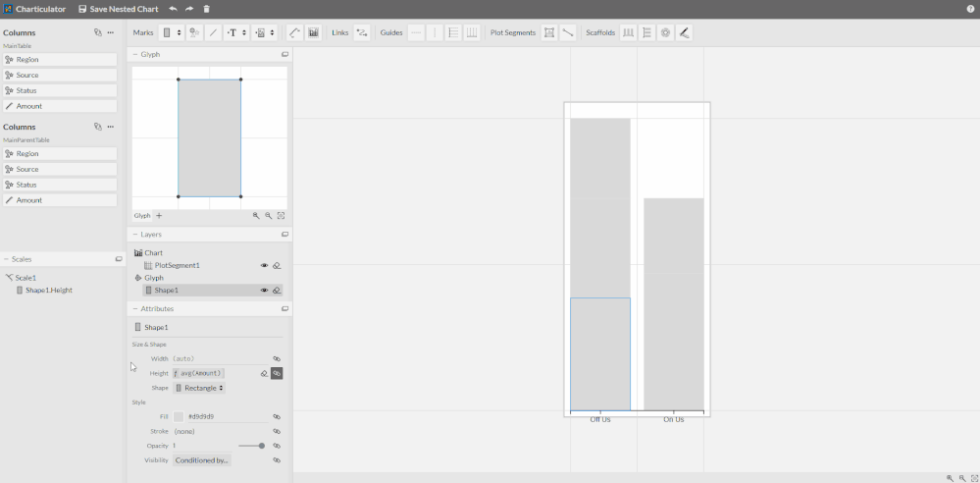This screenshot has height=483, width=980.
Task: Select the Links tool
Action: click(x=361, y=32)
